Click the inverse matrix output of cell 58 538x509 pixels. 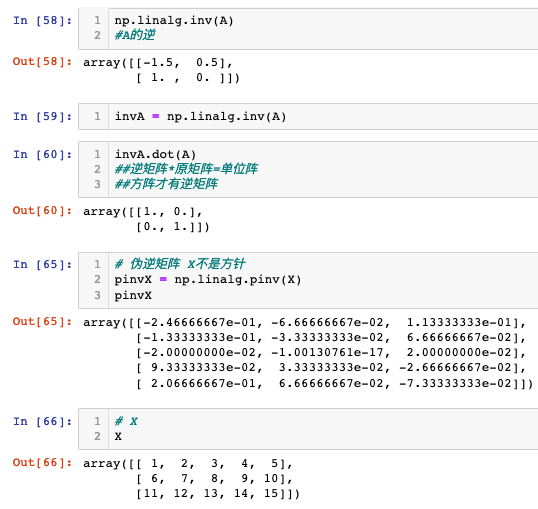pyautogui.click(x=161, y=70)
